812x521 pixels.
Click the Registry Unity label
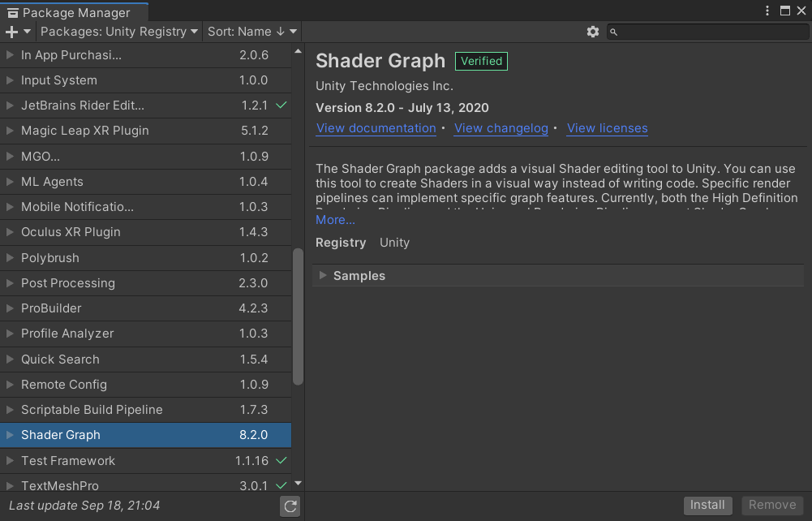coord(363,243)
